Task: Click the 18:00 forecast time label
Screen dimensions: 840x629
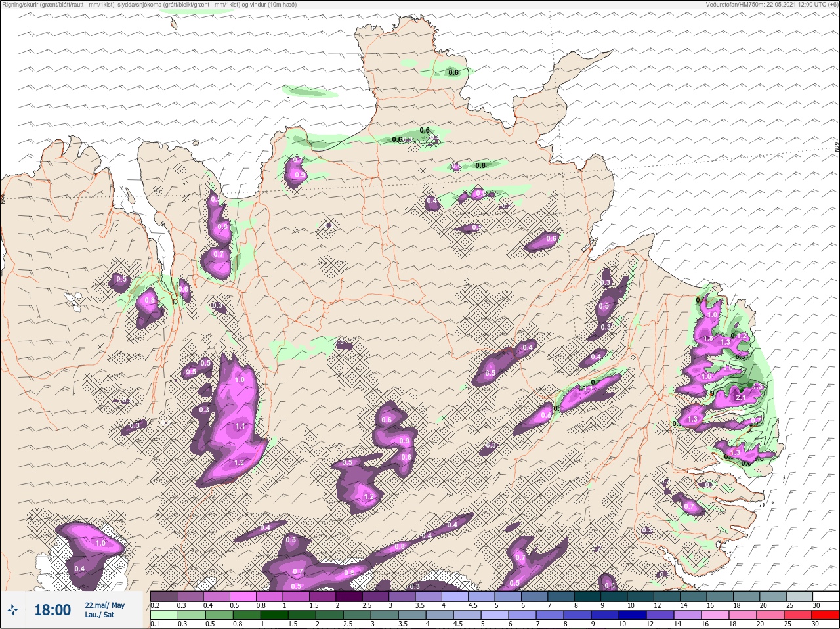Action: click(x=52, y=610)
